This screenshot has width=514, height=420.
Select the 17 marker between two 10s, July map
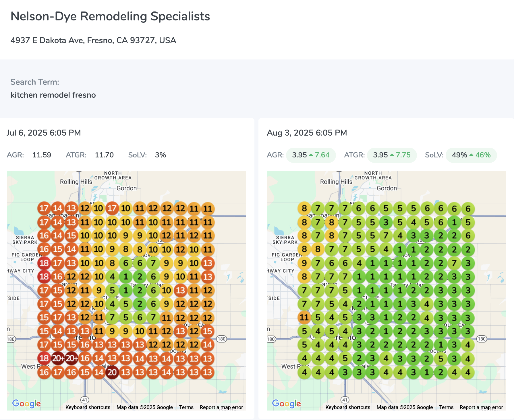112,208
